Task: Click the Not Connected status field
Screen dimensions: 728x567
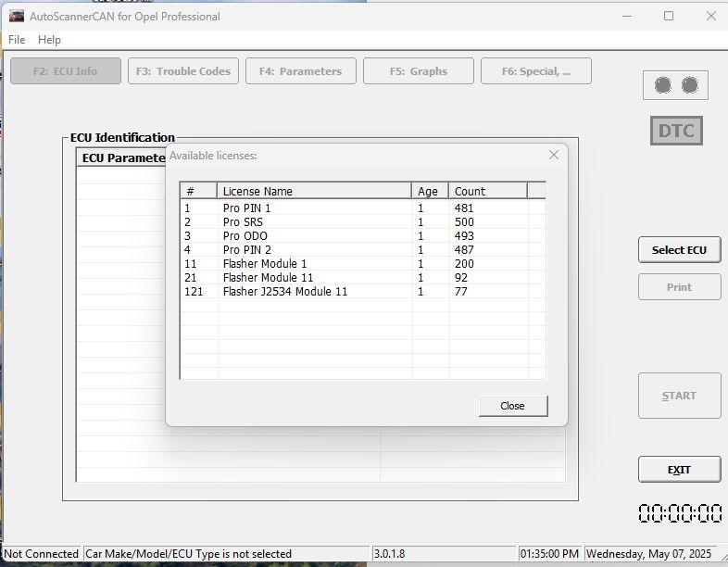Action: (42, 553)
